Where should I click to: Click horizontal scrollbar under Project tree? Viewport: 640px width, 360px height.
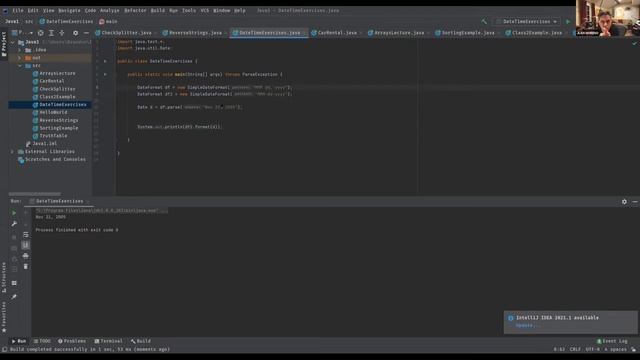tap(35, 194)
